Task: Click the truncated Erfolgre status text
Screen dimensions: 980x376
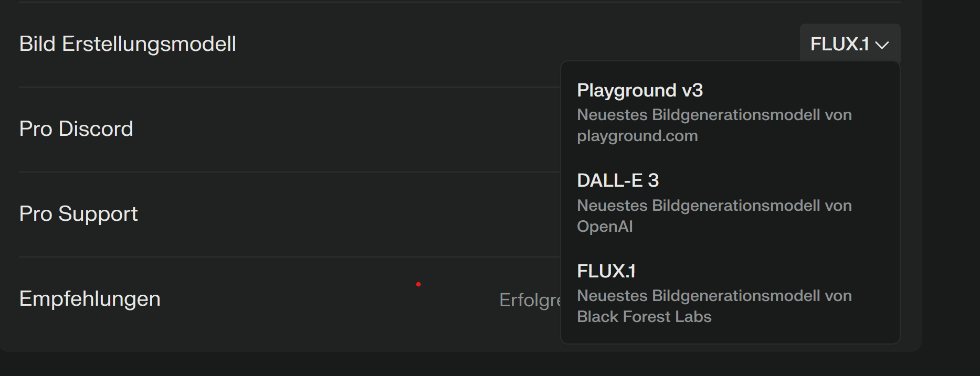Action: tap(530, 300)
